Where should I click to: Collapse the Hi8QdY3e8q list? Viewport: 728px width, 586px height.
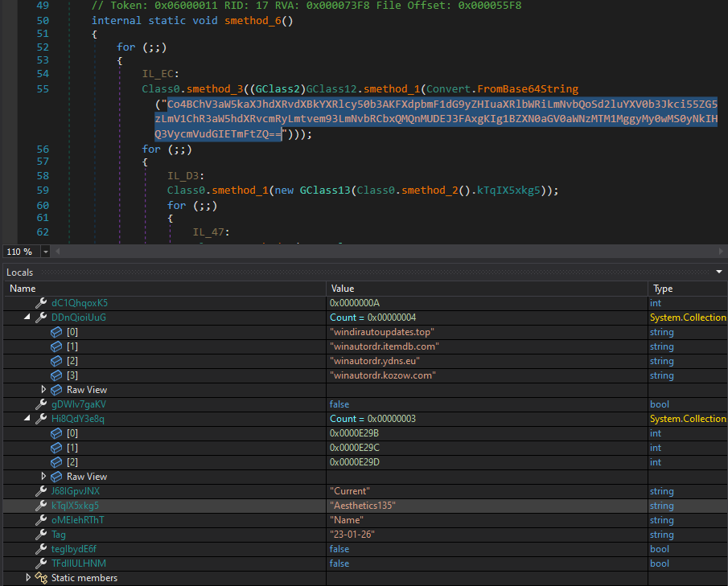coord(27,418)
